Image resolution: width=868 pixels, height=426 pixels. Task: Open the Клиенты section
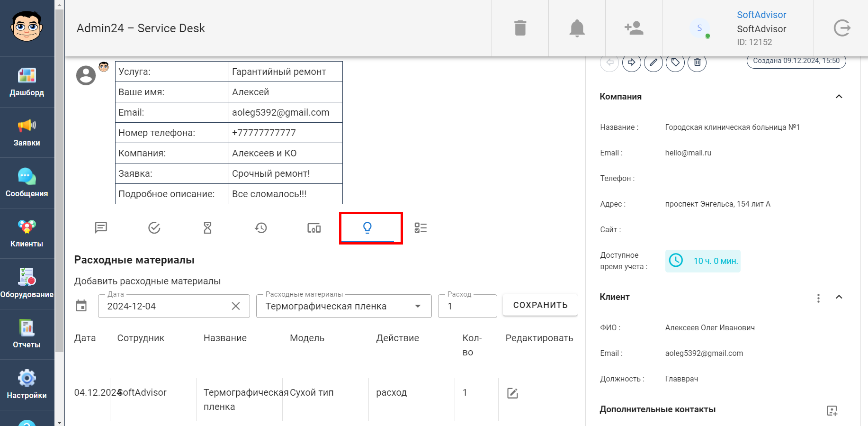coord(27,234)
